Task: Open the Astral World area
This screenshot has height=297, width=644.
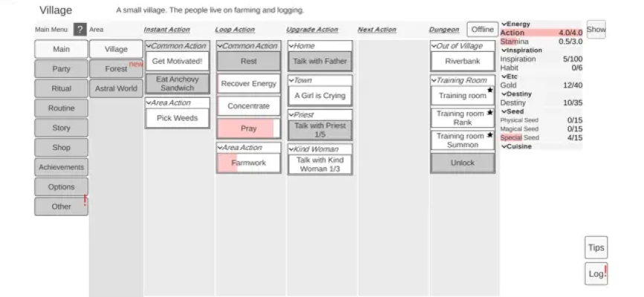Action: pos(116,88)
